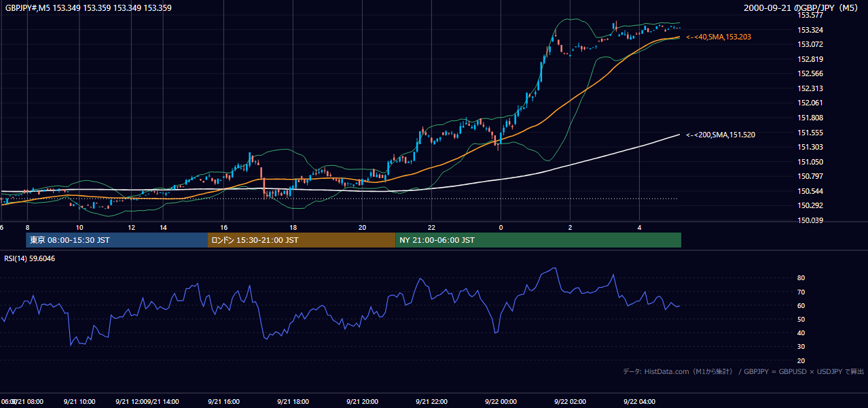Click the 9/21 22:00 bottom time label
This screenshot has width=868, height=408.
[x=431, y=402]
